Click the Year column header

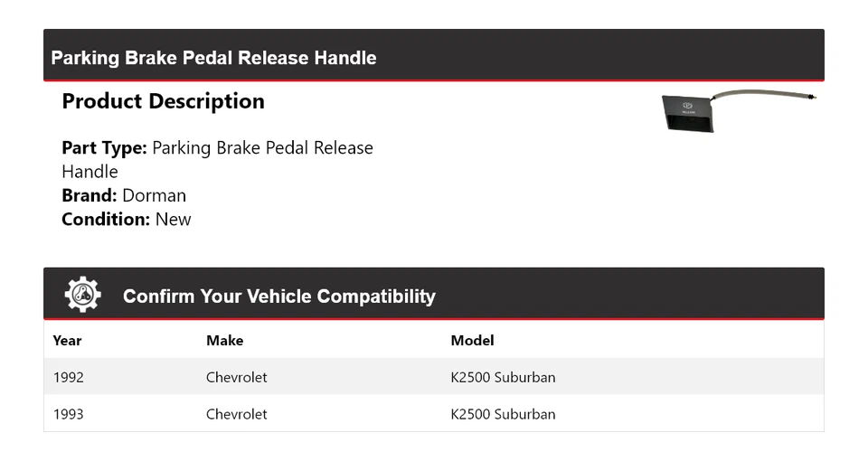tap(67, 341)
